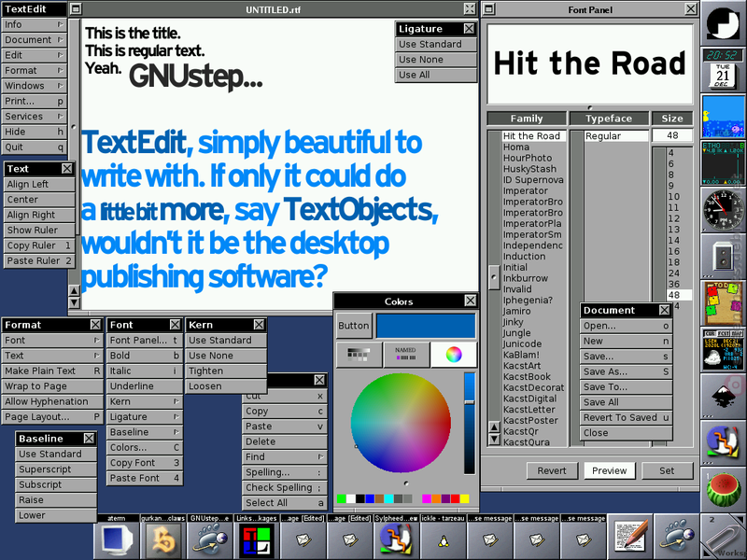Open the Ligature submenu in Font menu

[x=145, y=416]
